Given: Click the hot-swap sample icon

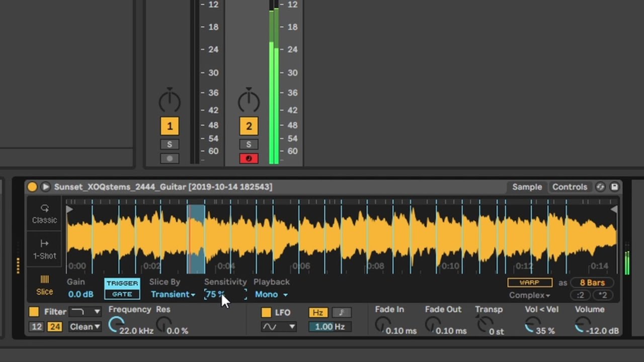Looking at the screenshot, I should pyautogui.click(x=600, y=187).
